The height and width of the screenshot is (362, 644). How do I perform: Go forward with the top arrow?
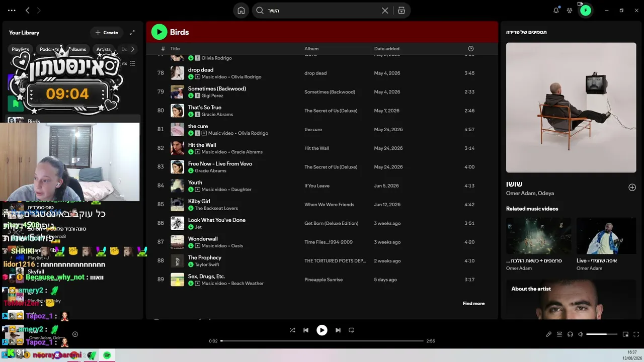pyautogui.click(x=39, y=10)
